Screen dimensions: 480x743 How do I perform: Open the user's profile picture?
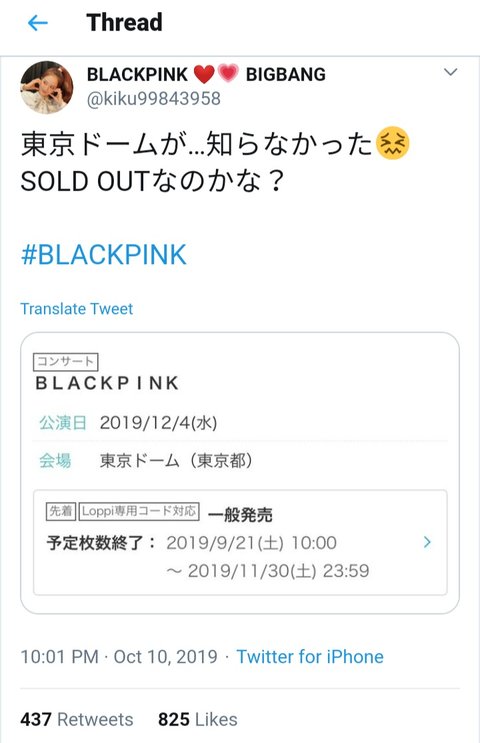47,87
